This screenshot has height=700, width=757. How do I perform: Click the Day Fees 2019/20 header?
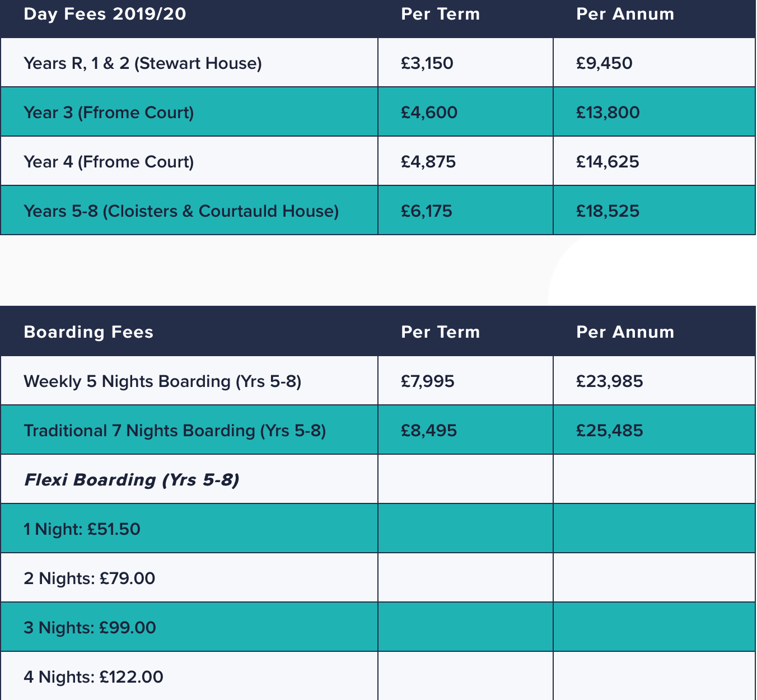coord(105,14)
